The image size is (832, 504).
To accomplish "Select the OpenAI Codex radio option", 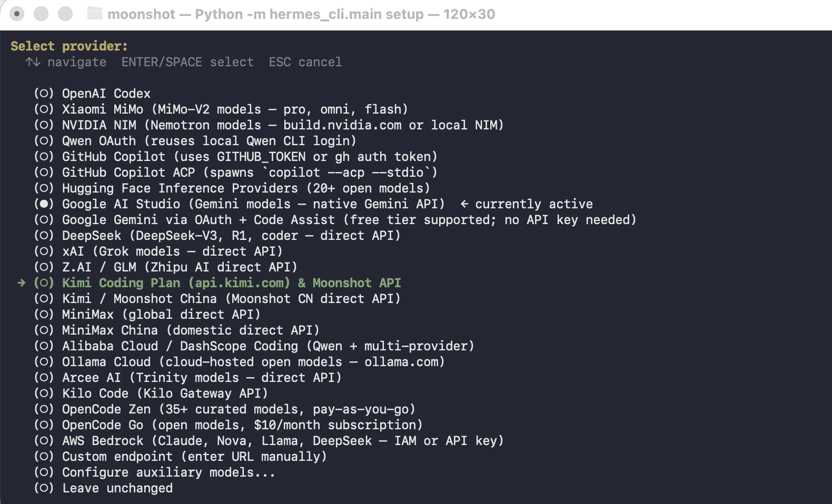I will 44,94.
